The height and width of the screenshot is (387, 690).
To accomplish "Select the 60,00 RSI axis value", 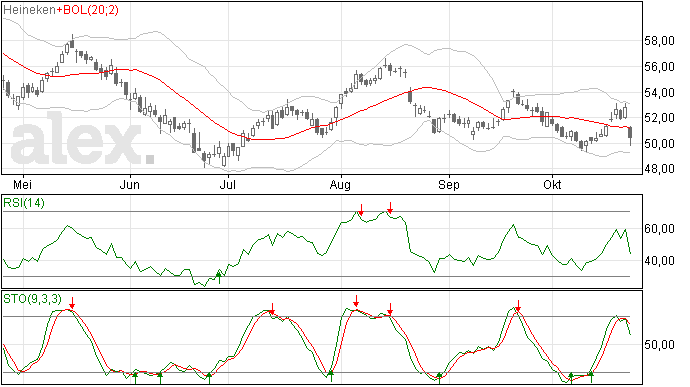I will click(659, 229).
